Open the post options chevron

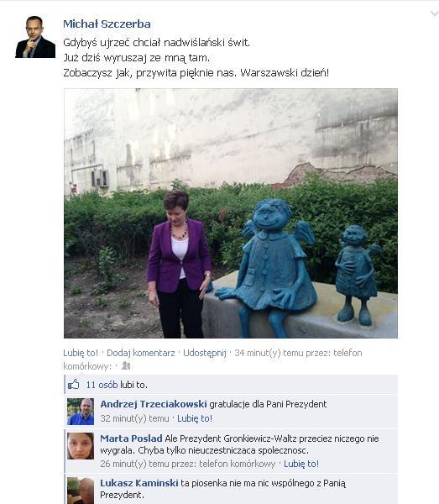(435, 13)
